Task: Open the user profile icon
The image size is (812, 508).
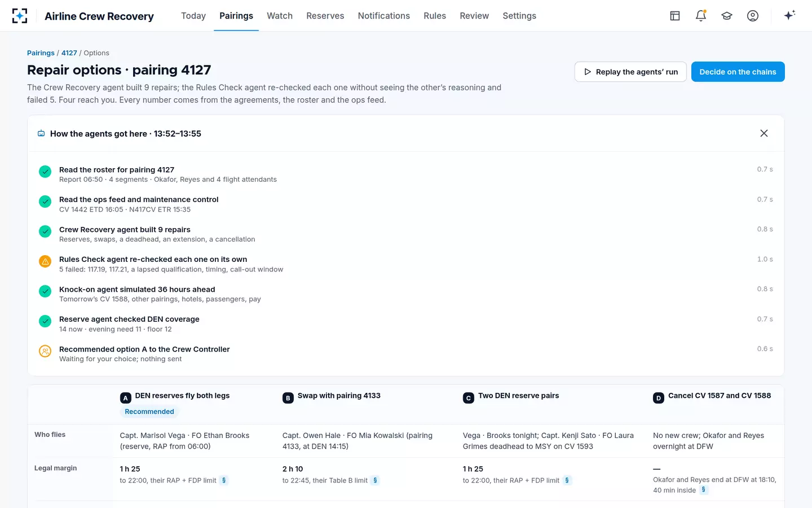Action: coord(753,16)
